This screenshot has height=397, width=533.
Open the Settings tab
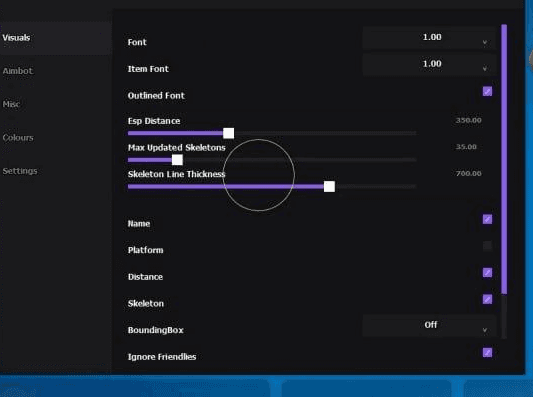pos(20,171)
